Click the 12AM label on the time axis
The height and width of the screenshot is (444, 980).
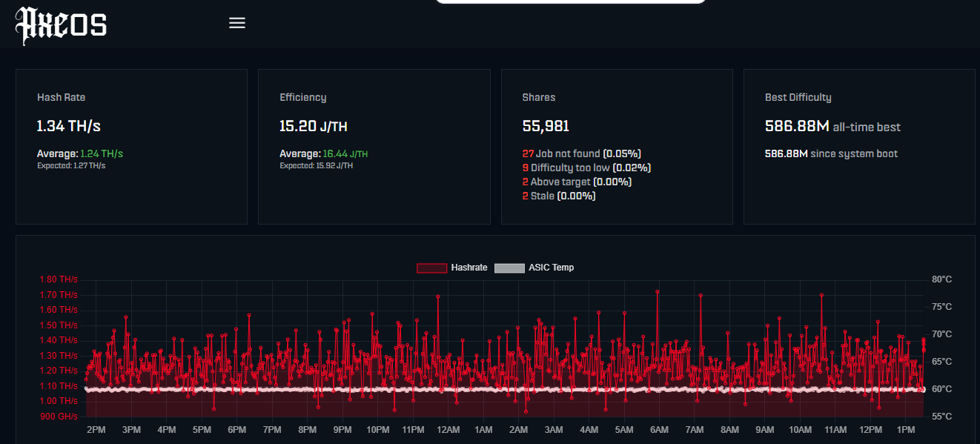point(448,430)
